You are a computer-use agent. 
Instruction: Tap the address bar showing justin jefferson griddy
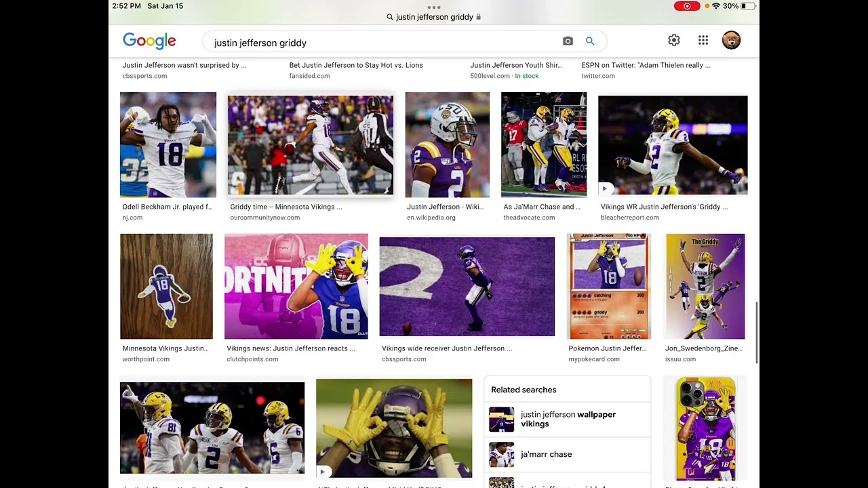tap(434, 17)
